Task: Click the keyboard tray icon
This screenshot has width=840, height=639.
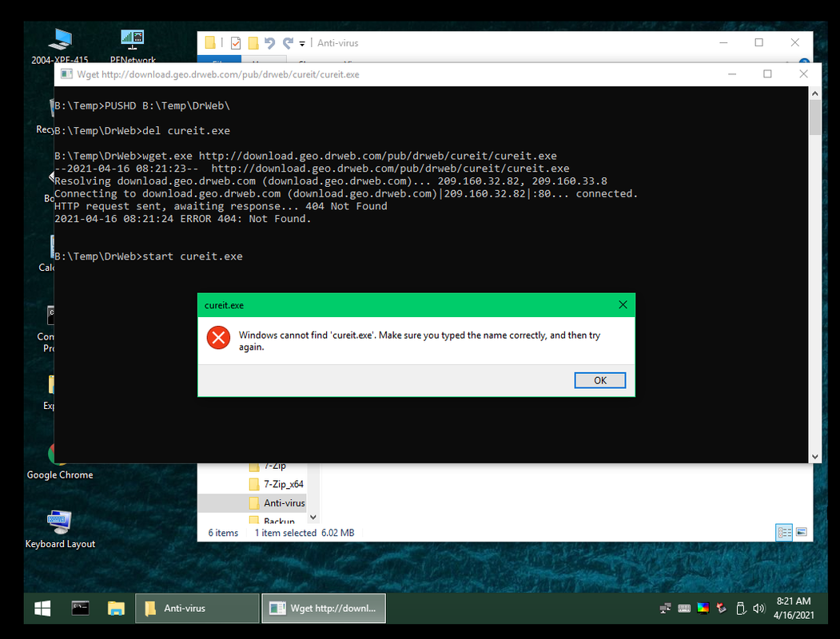Action: point(684,608)
